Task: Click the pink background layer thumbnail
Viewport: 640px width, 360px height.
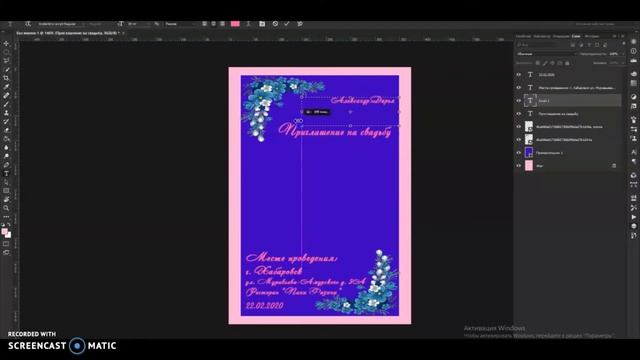Action: (x=529, y=165)
